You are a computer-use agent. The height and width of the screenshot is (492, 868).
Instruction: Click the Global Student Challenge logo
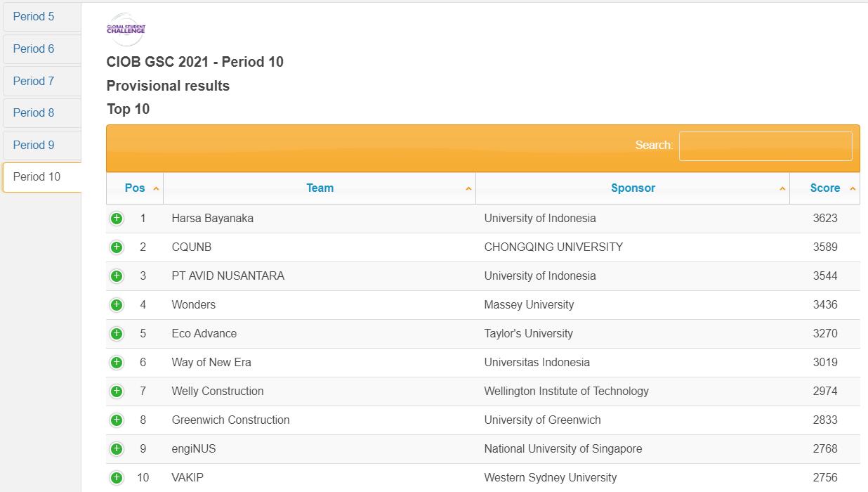click(126, 30)
